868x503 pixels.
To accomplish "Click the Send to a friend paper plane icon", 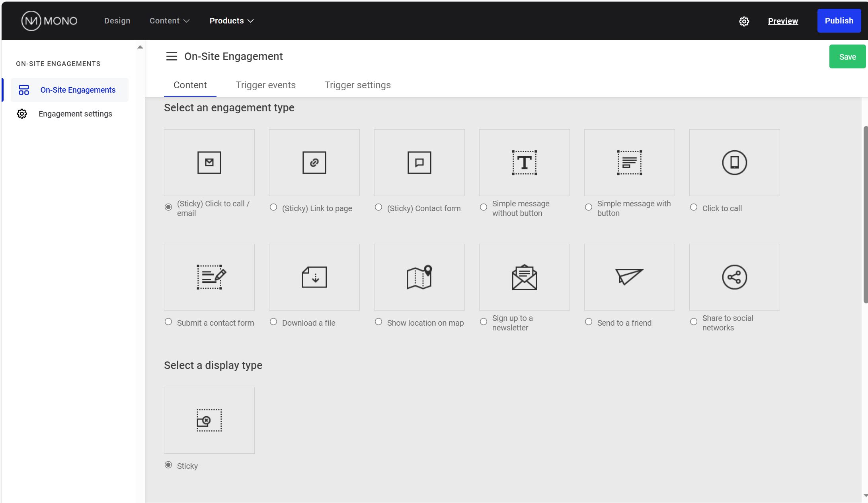I will pos(629,276).
